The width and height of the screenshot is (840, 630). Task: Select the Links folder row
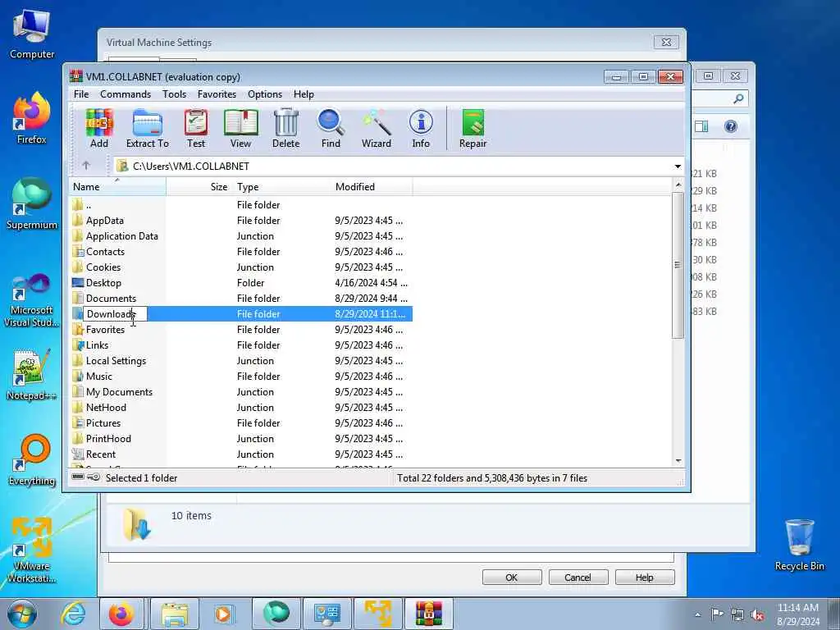point(241,345)
